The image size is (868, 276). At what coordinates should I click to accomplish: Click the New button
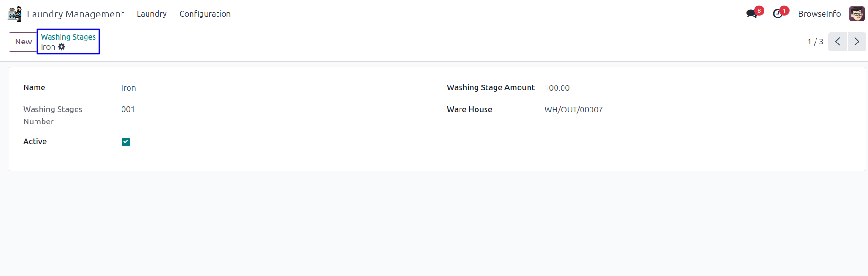point(23,42)
